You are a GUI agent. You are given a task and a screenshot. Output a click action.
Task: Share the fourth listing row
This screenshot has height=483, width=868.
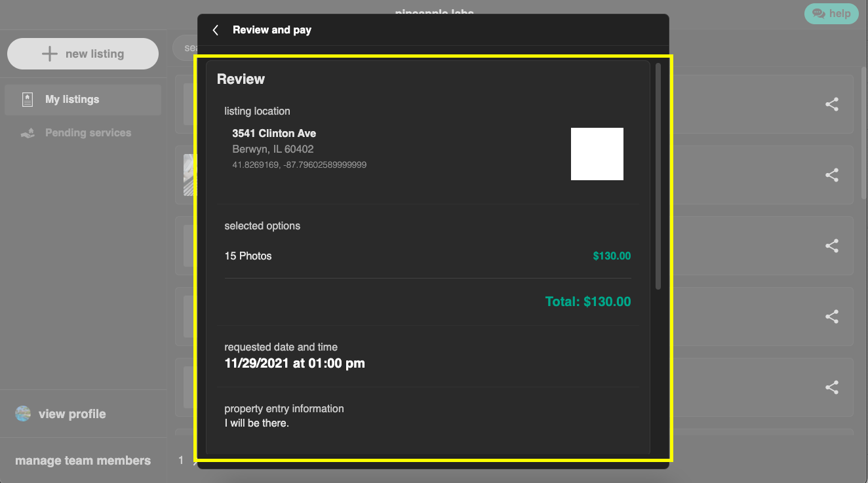coord(831,317)
